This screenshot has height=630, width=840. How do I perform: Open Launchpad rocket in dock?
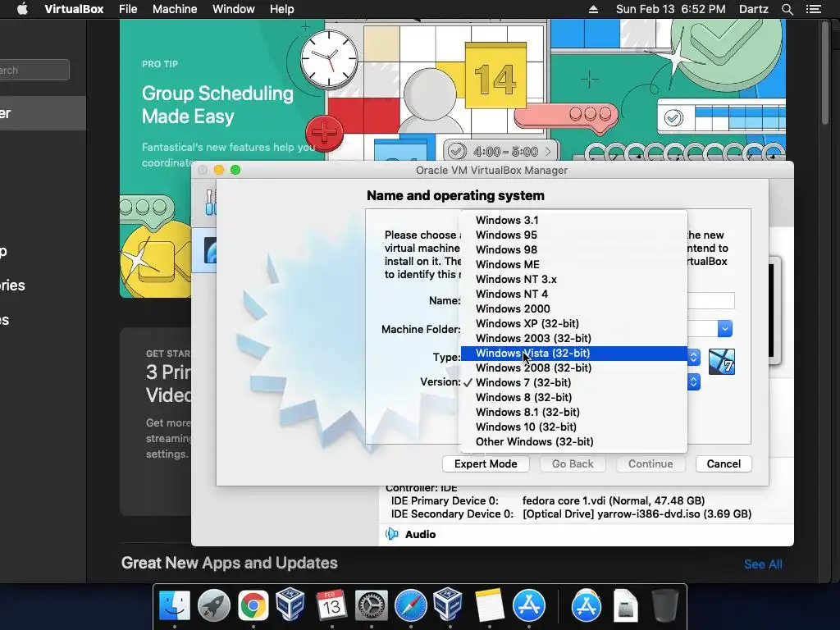214,605
